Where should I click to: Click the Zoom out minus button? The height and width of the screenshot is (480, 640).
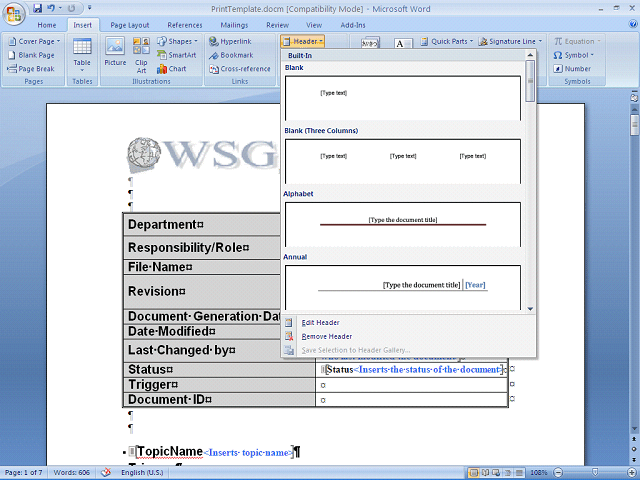click(559, 472)
